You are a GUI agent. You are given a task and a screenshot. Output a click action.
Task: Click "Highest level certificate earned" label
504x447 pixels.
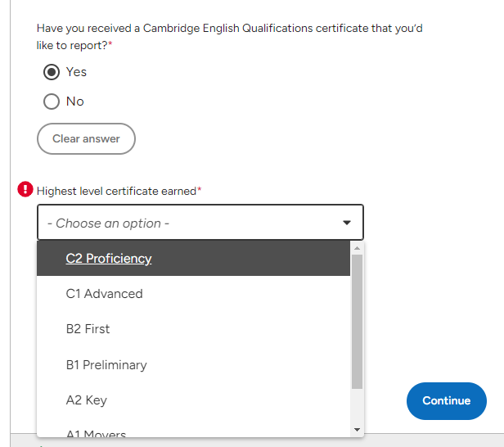pyautogui.click(x=116, y=191)
